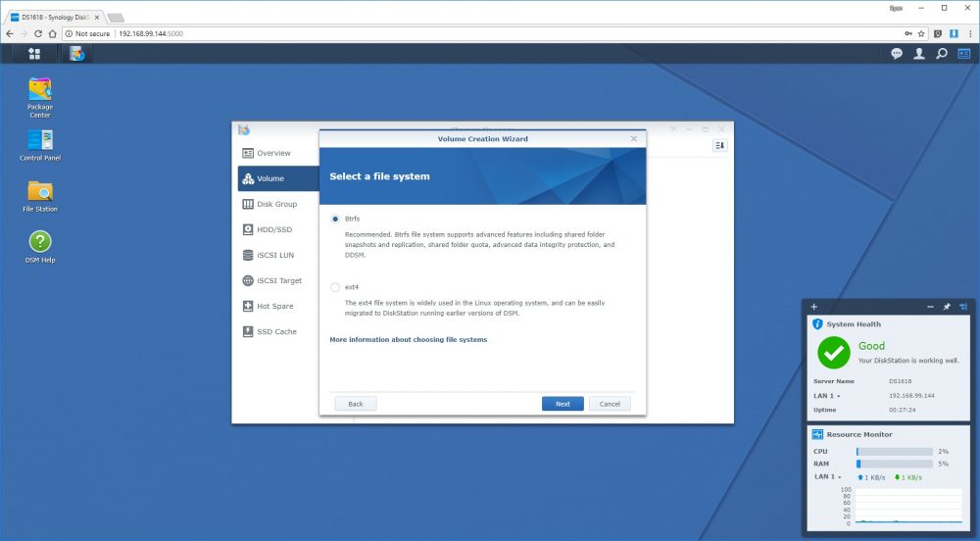This screenshot has height=541, width=980.
Task: Click the Resource Monitor widget icon
Action: tap(817, 434)
